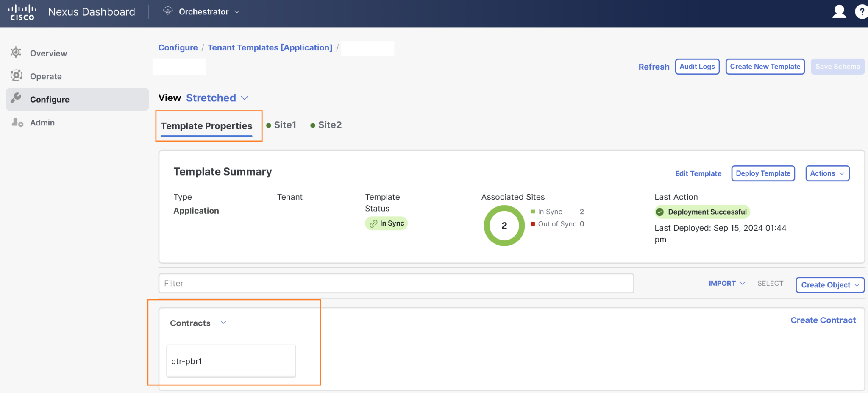Switch to the Site1 tab
Image resolution: width=868 pixels, height=393 pixels.
285,125
